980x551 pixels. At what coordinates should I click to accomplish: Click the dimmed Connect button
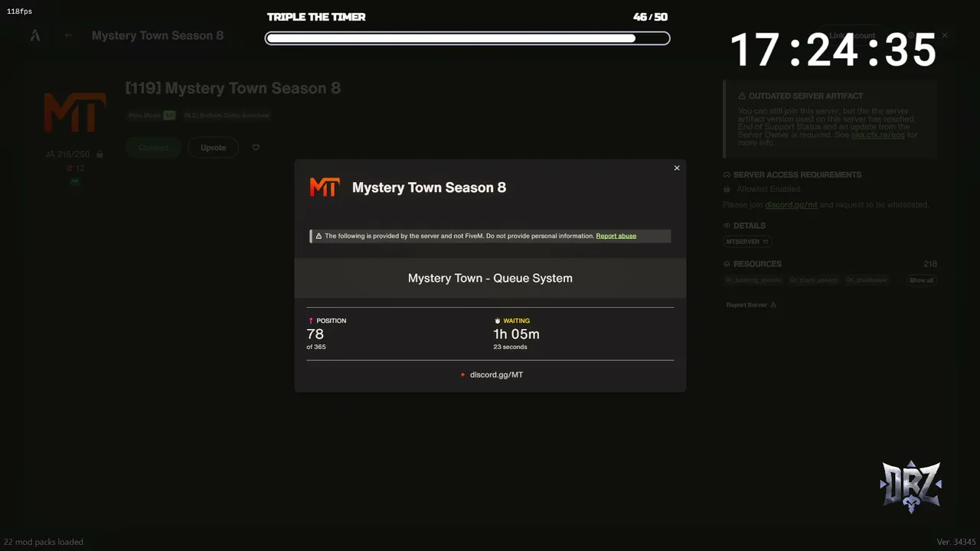point(153,148)
